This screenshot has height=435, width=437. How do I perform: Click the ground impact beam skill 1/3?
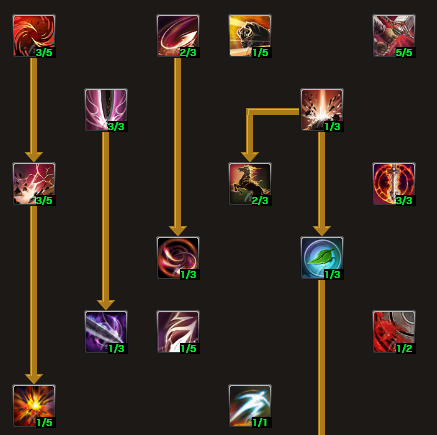[322, 110]
